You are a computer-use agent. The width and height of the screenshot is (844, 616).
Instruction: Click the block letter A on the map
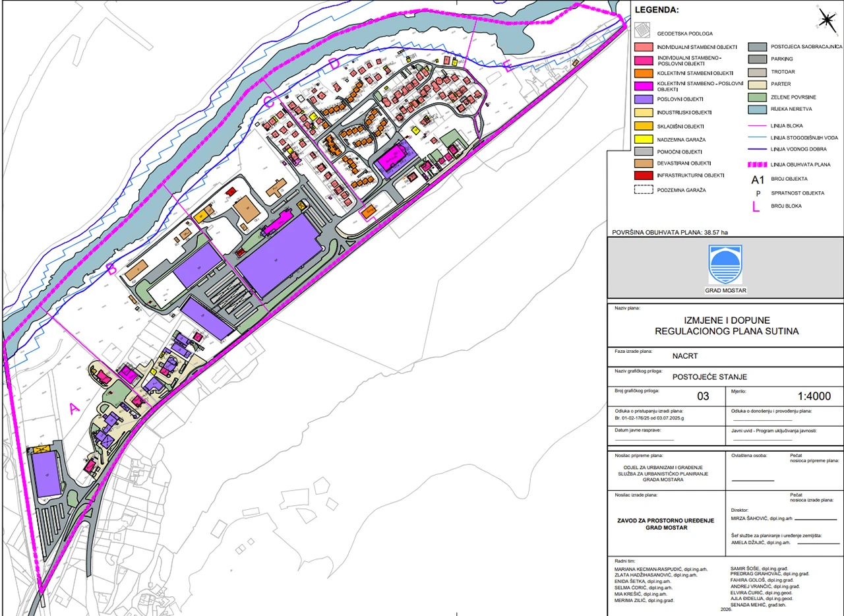tap(75, 409)
